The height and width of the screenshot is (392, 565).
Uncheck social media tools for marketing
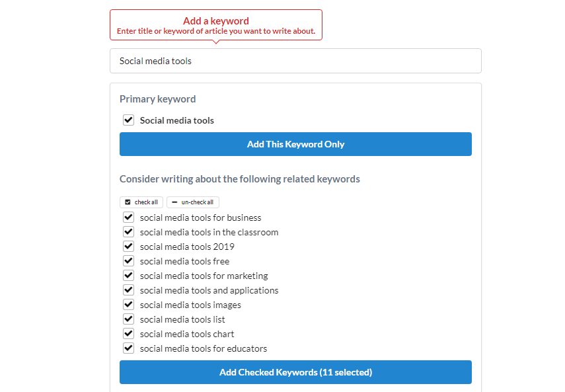[x=128, y=275]
